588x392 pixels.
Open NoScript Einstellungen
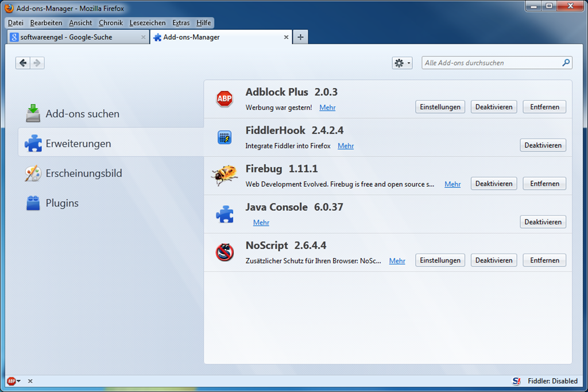(x=440, y=260)
